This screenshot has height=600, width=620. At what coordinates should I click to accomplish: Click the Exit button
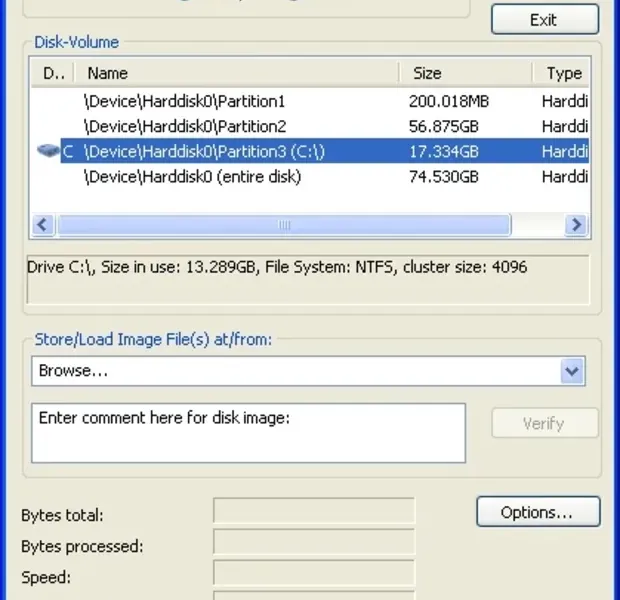(x=545, y=19)
